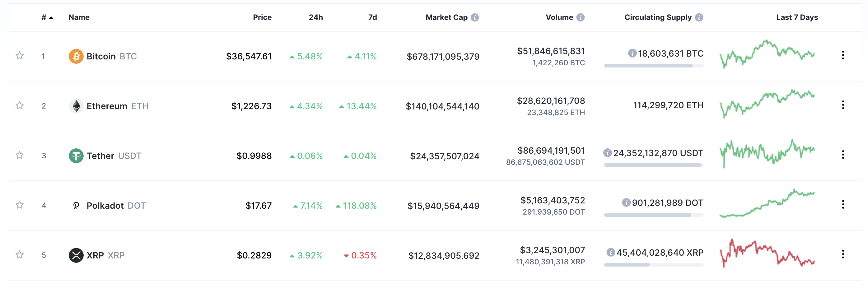Image resolution: width=868 pixels, height=288 pixels.
Task: Open Ethereum row three-dot menu
Action: pos(843,105)
